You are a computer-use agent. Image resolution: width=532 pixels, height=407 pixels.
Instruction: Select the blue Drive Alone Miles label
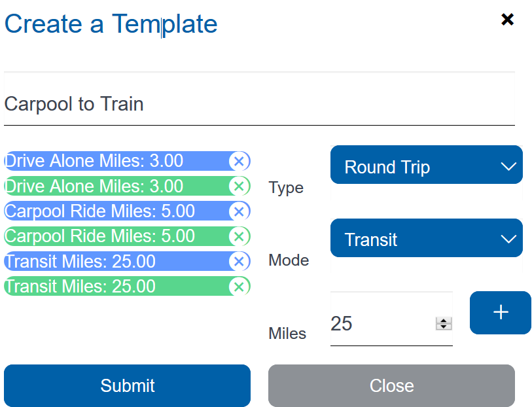click(x=94, y=161)
